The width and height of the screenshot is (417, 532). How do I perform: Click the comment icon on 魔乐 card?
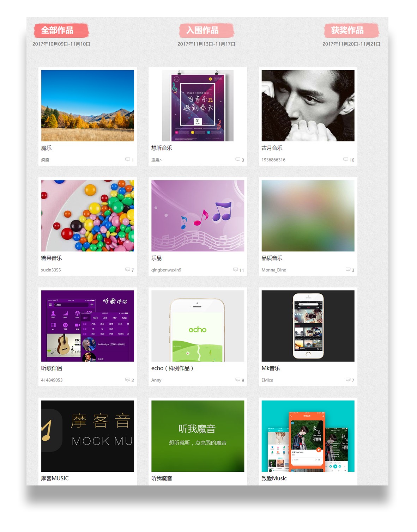point(127,159)
